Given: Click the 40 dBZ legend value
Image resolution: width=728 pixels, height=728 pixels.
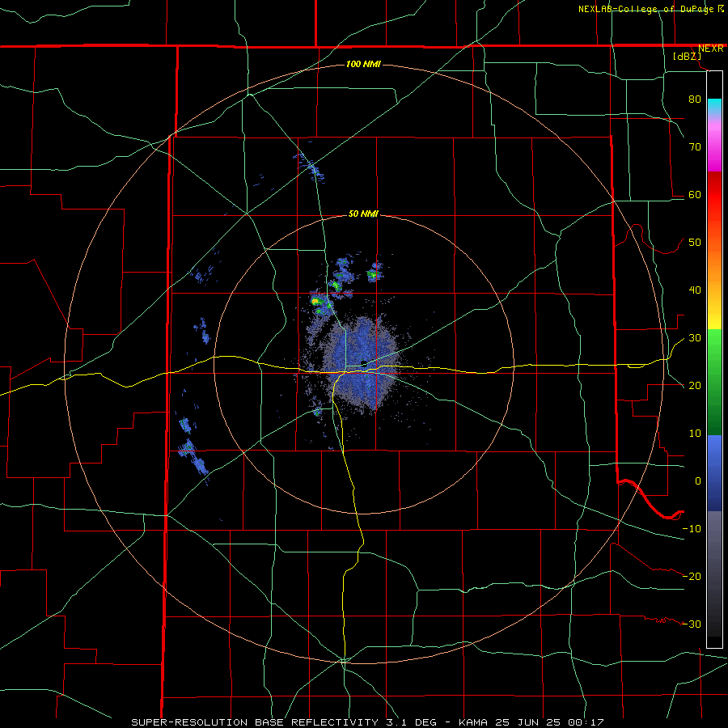Looking at the screenshot, I should point(695,290).
